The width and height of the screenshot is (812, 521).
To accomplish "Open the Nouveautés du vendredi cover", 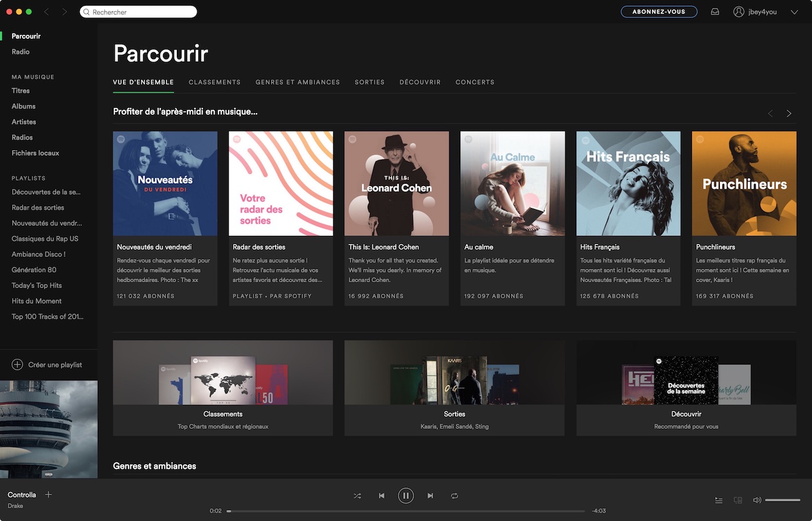I will tap(165, 184).
